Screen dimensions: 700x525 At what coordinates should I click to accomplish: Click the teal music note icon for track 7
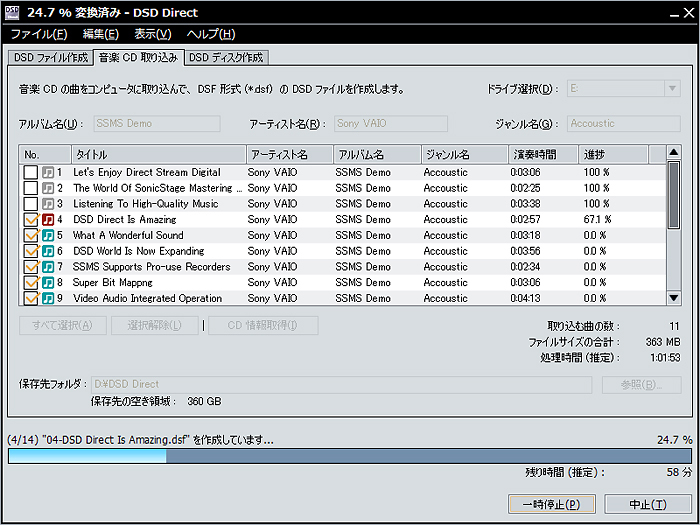click(47, 267)
